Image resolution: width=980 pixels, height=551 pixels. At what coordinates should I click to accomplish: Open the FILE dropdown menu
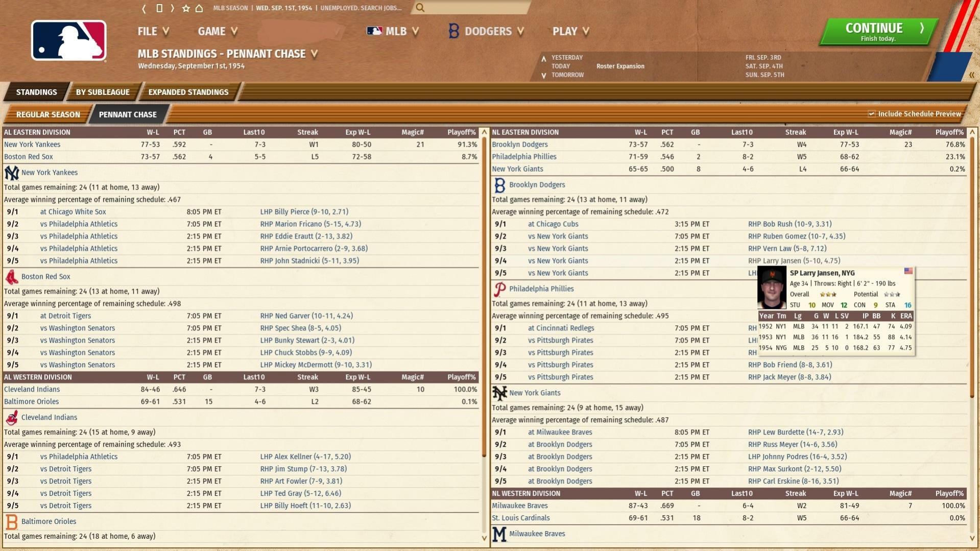tap(153, 31)
